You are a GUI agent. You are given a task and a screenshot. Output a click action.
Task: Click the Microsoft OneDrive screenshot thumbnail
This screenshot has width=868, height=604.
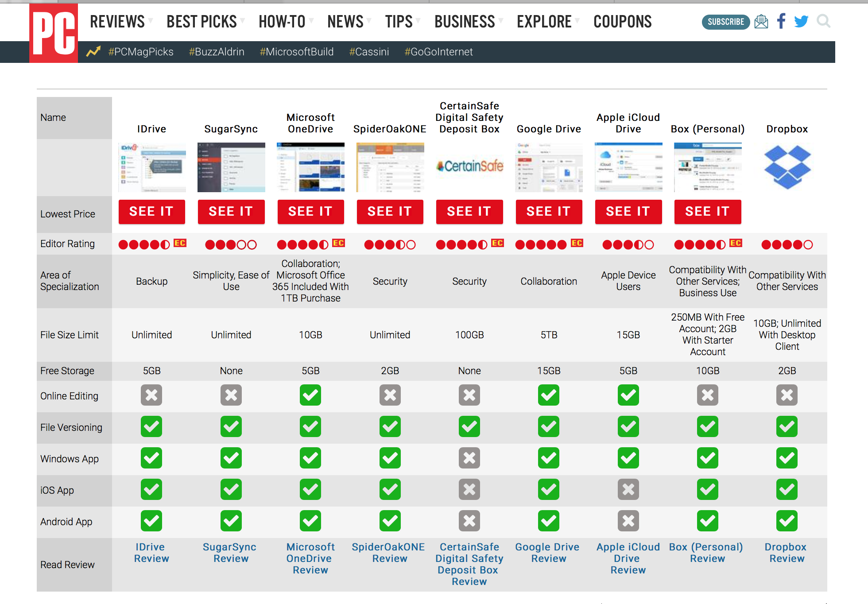[x=310, y=167]
